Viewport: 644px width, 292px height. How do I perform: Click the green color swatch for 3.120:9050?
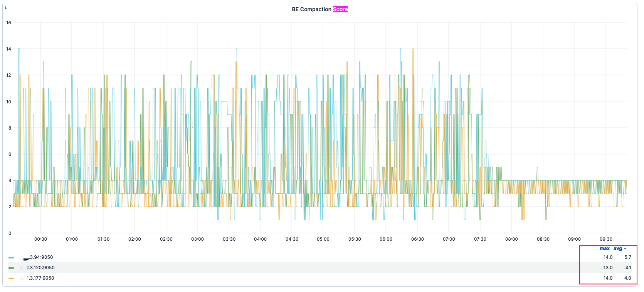[x=11, y=268]
